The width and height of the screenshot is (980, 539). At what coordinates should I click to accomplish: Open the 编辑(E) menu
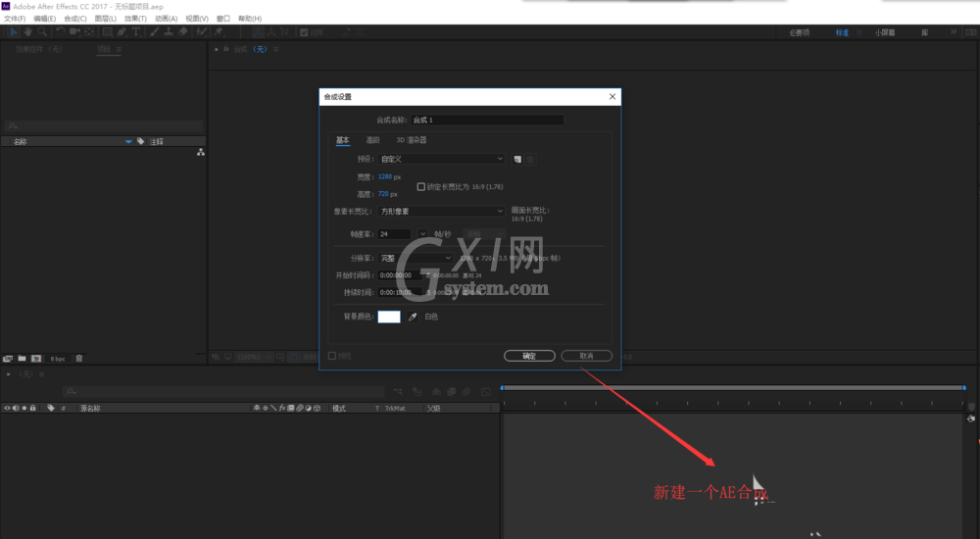(x=44, y=19)
